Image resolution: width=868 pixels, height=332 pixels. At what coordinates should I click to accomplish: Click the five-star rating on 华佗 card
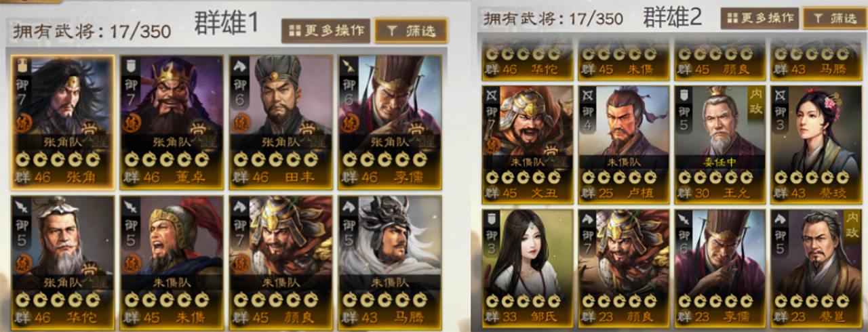click(x=49, y=299)
